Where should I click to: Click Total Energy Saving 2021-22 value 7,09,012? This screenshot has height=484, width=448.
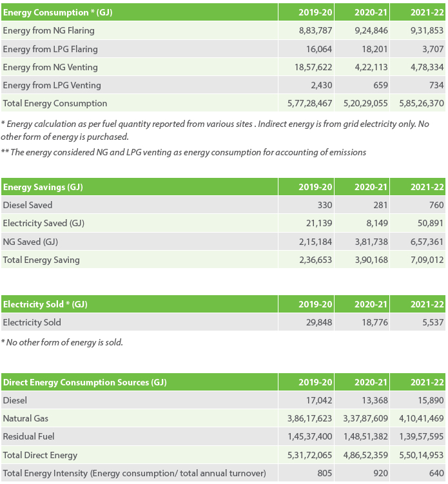click(427, 260)
